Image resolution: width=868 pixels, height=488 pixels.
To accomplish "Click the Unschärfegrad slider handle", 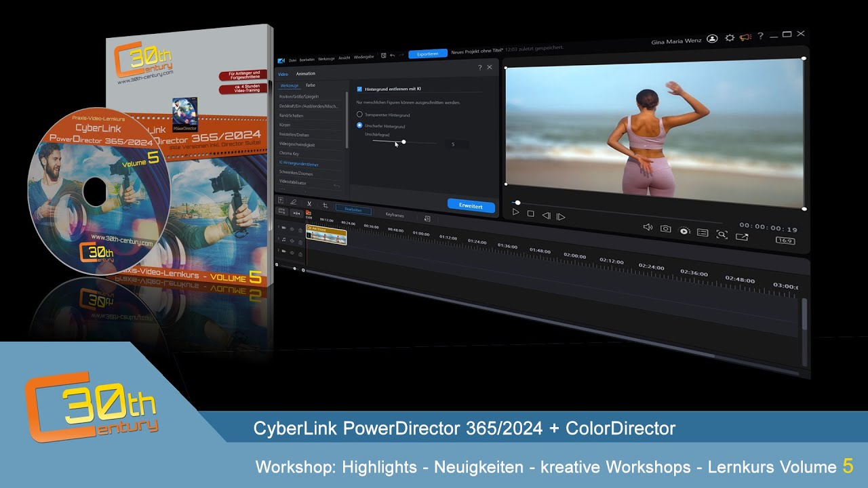I will click(x=403, y=142).
